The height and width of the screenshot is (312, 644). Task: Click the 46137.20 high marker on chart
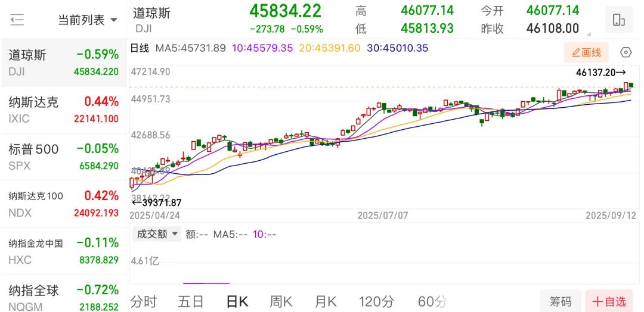click(x=601, y=73)
